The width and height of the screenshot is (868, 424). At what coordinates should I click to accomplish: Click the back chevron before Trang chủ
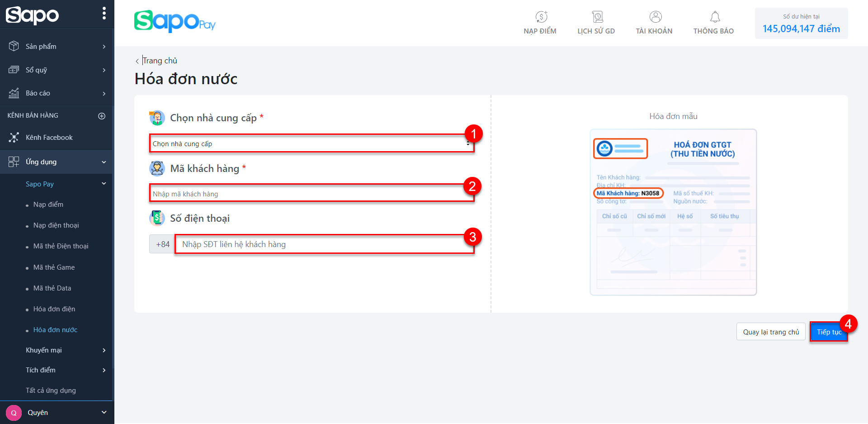click(137, 61)
